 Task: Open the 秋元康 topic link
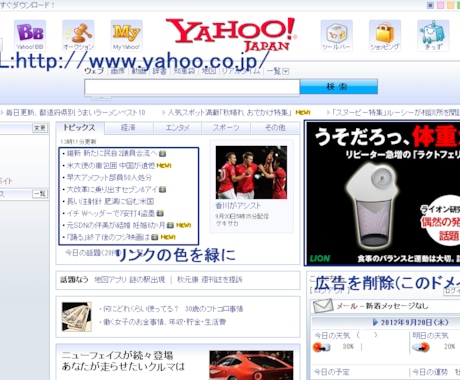pos(209,279)
